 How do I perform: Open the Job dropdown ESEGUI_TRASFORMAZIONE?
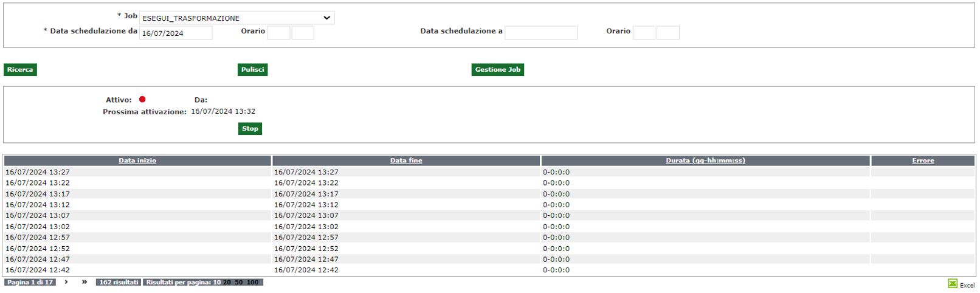tap(236, 18)
